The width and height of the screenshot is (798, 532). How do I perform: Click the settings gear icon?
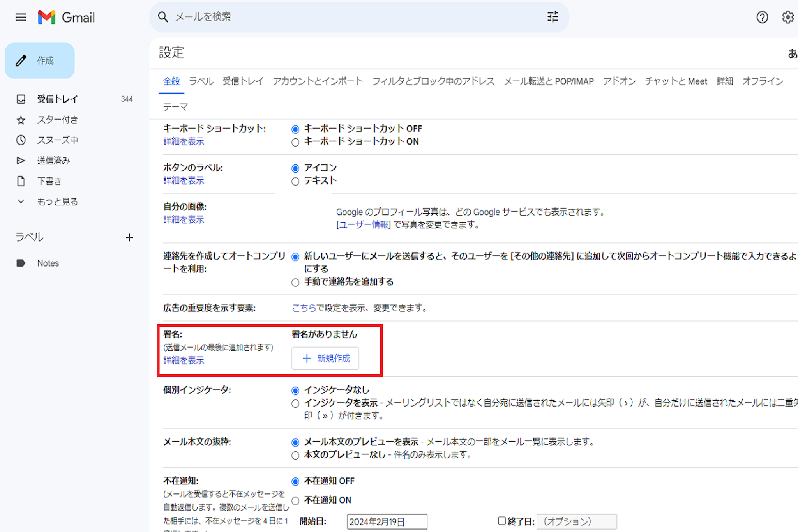point(787,17)
